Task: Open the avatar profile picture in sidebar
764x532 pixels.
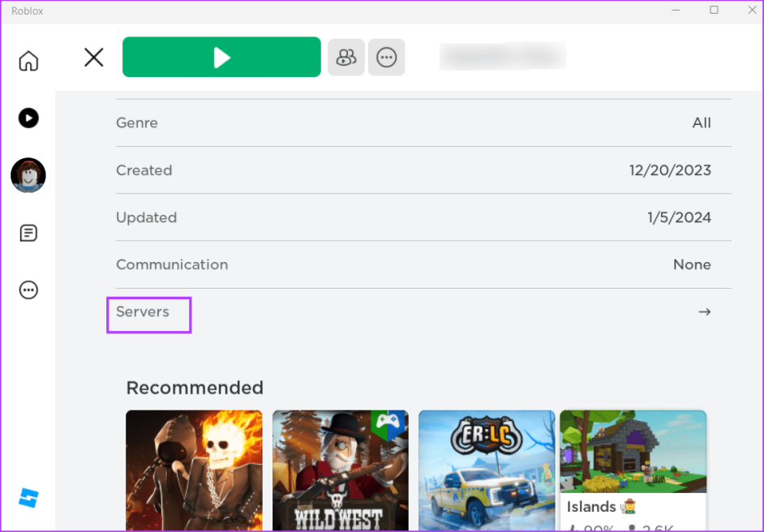Action: (28, 175)
